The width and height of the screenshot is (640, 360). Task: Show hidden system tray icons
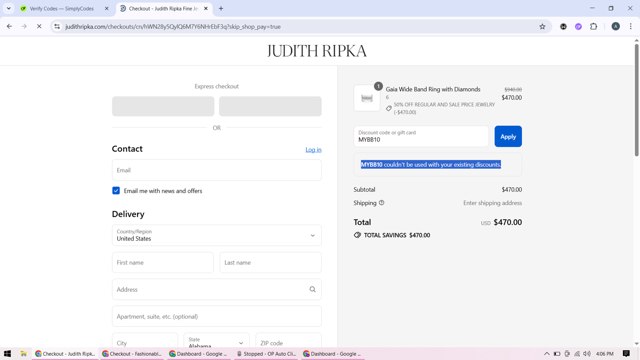click(547, 353)
